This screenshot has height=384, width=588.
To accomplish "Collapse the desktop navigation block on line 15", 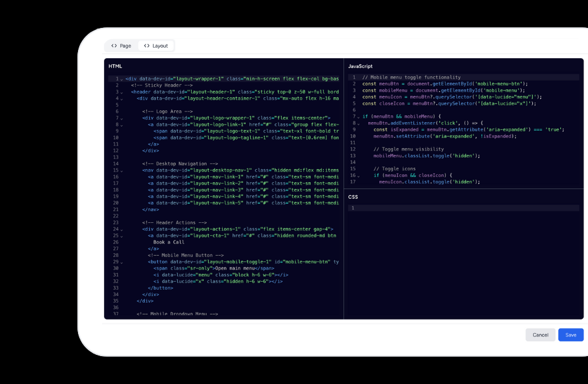I will click(121, 170).
